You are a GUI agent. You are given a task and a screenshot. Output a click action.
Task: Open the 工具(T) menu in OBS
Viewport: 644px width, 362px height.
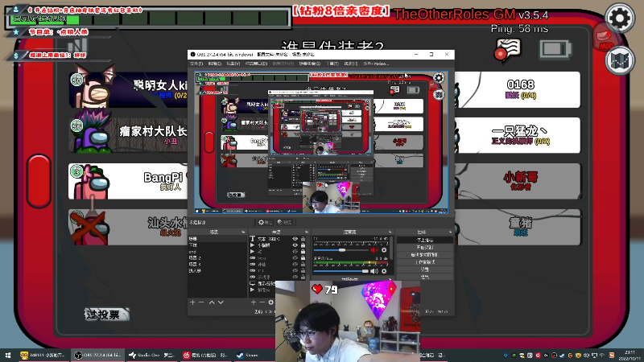pos(332,64)
